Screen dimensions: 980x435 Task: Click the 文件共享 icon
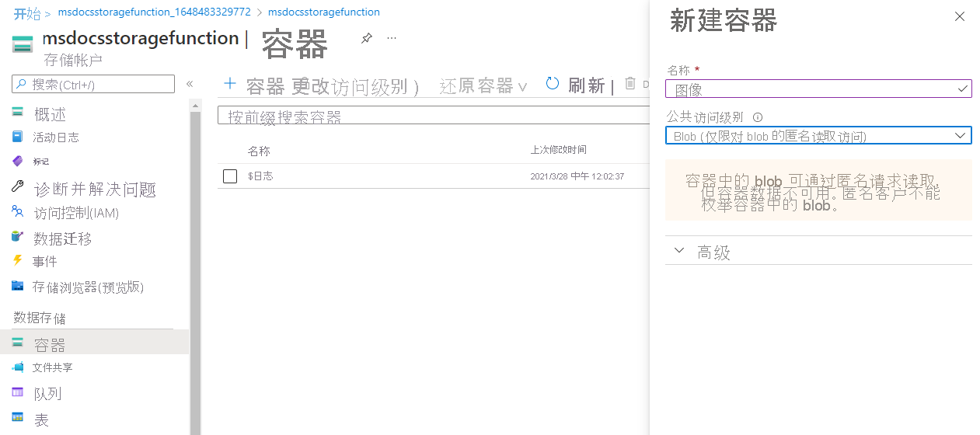pos(18,367)
